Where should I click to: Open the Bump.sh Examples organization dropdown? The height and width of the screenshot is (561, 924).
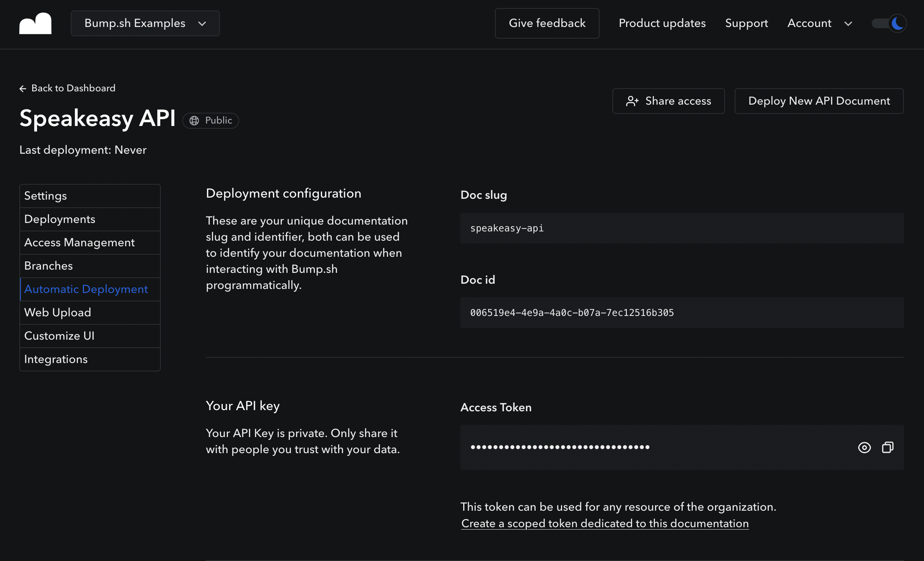coord(145,23)
